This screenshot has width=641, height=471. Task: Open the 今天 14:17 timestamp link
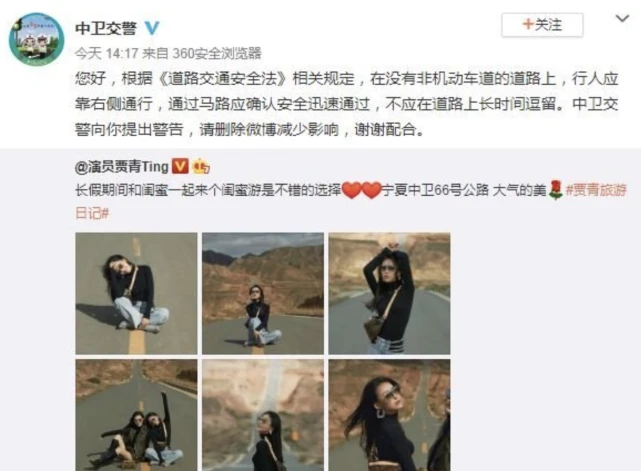107,53
